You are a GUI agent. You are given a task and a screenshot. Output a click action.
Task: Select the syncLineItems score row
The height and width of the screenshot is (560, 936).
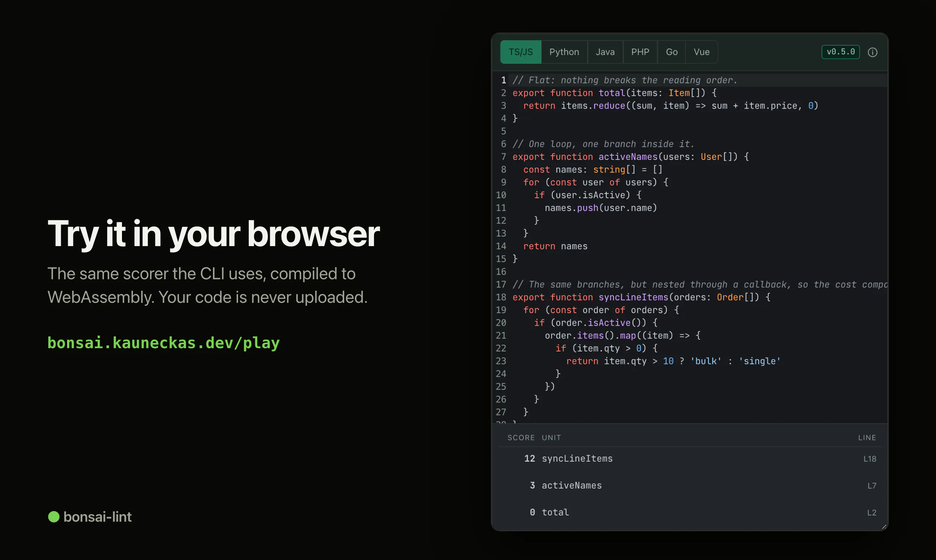(x=689, y=458)
